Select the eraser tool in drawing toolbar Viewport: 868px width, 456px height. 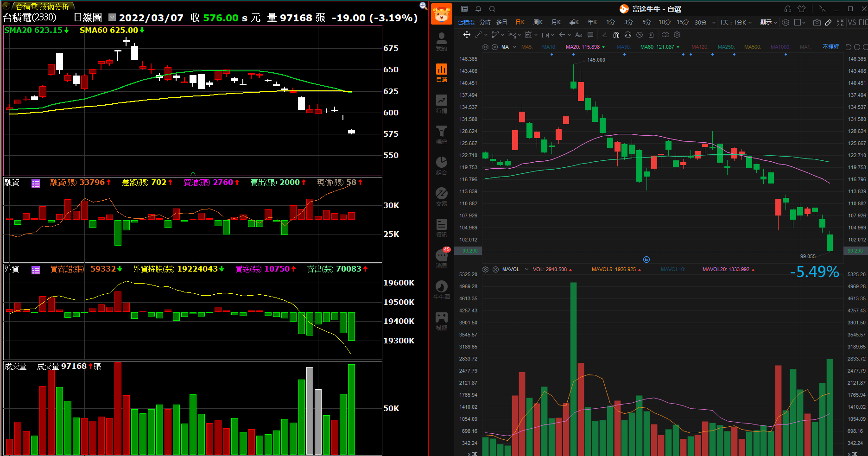(604, 35)
